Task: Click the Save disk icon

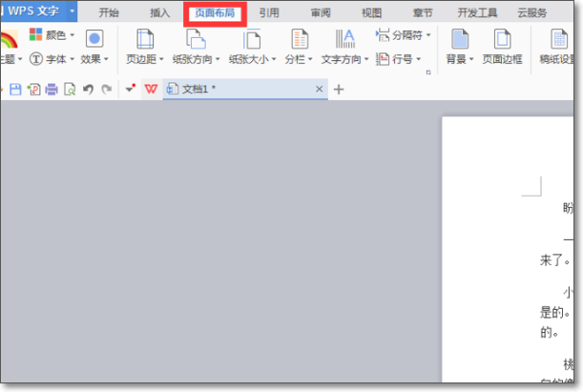Action: click(15, 89)
